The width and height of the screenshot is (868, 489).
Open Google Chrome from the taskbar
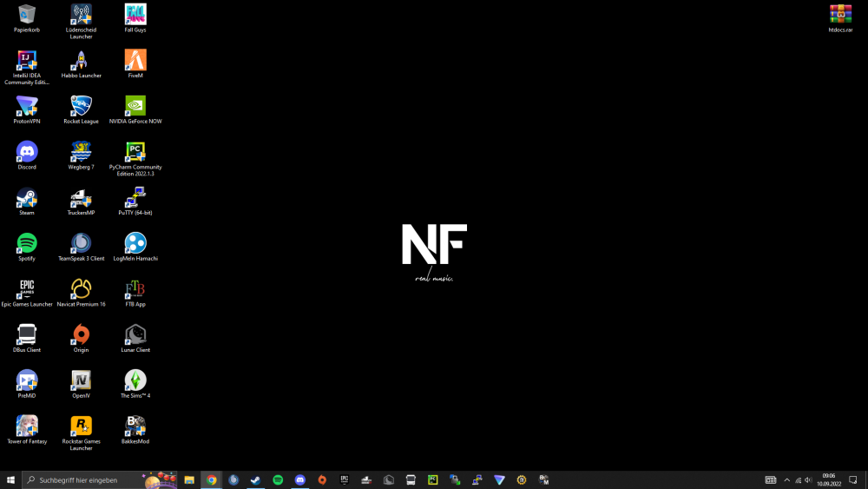click(x=211, y=479)
